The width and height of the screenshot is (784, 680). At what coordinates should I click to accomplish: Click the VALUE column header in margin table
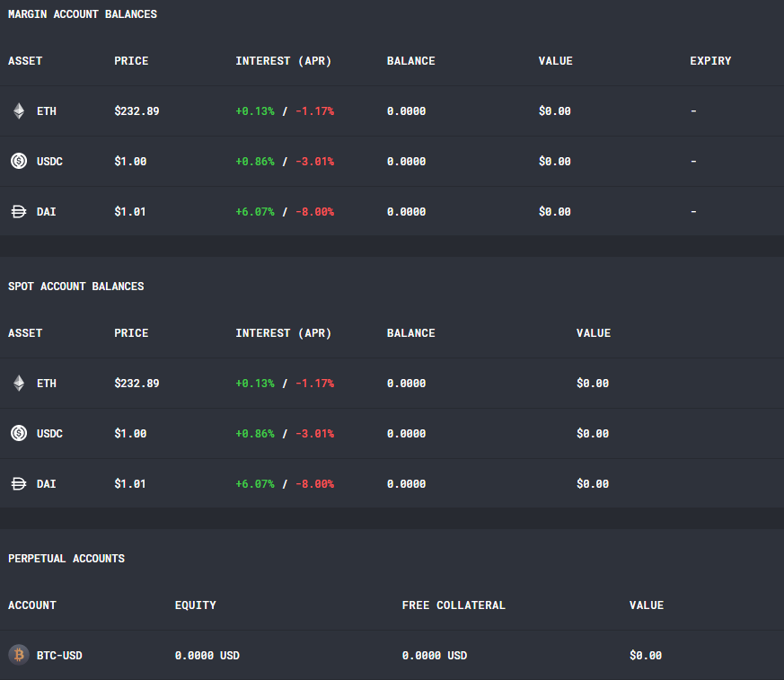coord(556,60)
